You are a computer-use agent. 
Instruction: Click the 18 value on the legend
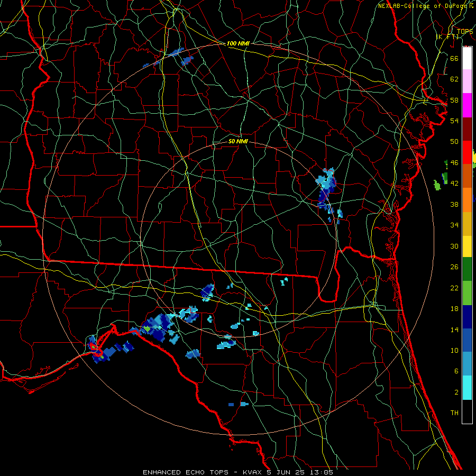[x=454, y=309]
